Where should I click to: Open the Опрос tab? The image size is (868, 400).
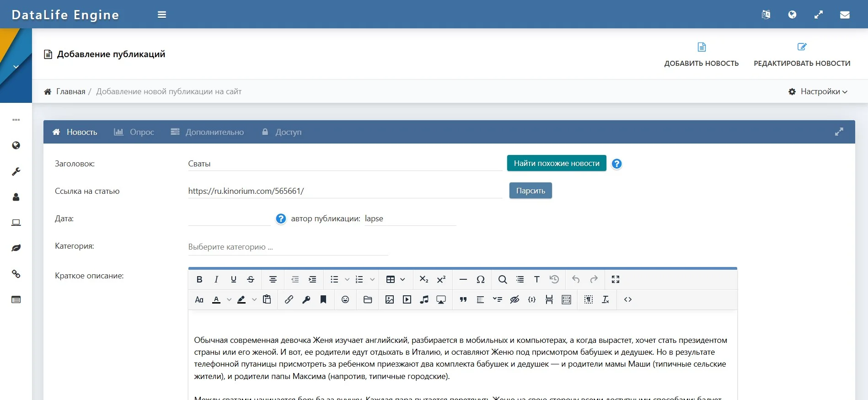tap(134, 132)
